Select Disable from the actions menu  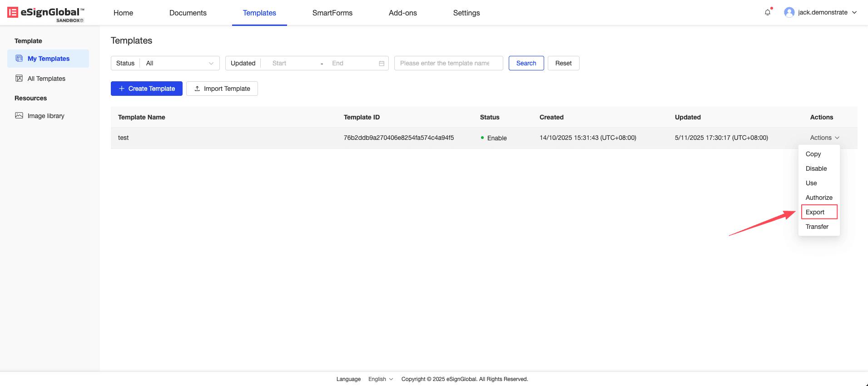816,168
